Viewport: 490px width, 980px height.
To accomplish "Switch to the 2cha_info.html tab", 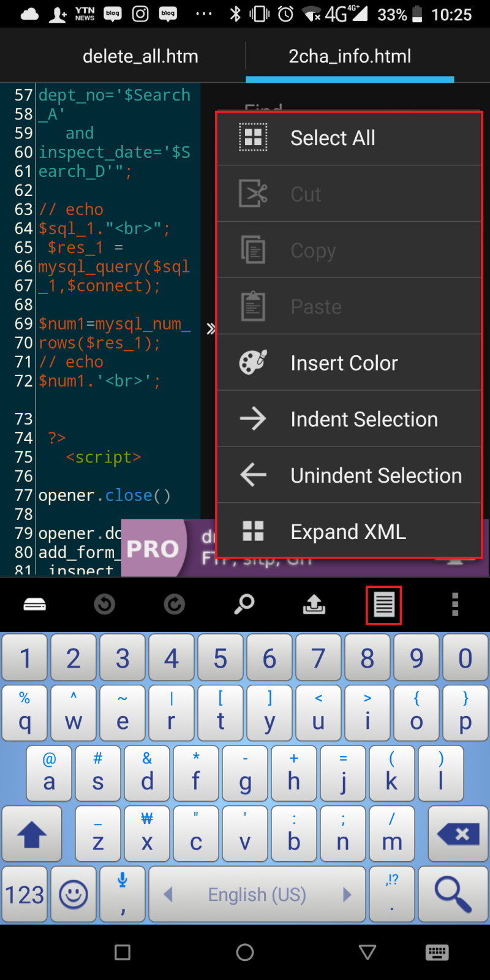I will 350,56.
